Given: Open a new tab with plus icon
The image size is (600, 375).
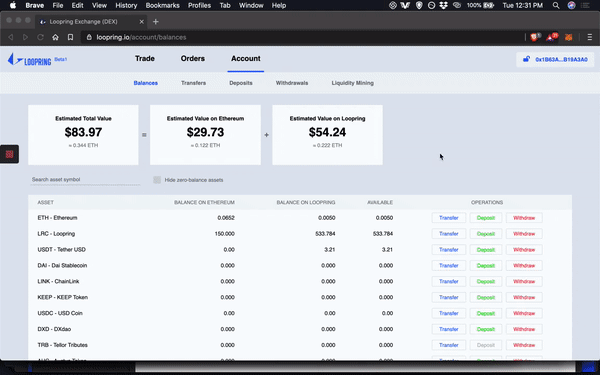Looking at the screenshot, I should click(155, 22).
